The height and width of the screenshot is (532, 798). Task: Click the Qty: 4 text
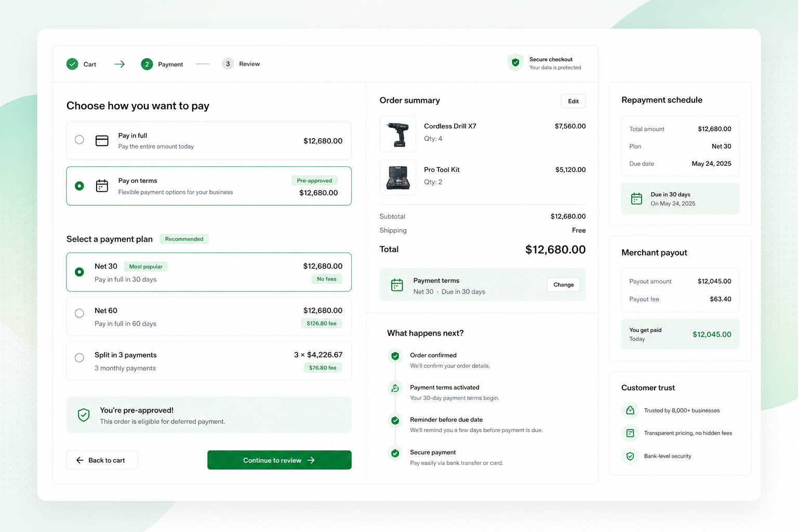click(433, 139)
